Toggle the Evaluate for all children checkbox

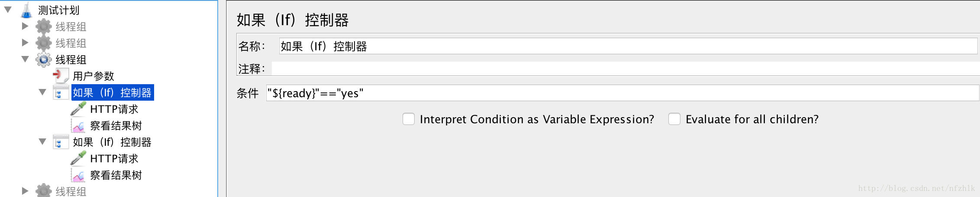(674, 119)
